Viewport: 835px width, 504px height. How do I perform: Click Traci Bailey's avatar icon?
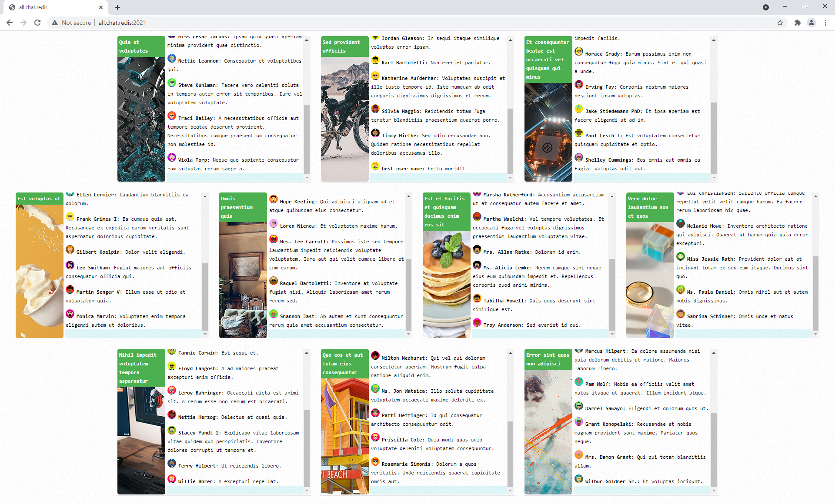coord(172,116)
